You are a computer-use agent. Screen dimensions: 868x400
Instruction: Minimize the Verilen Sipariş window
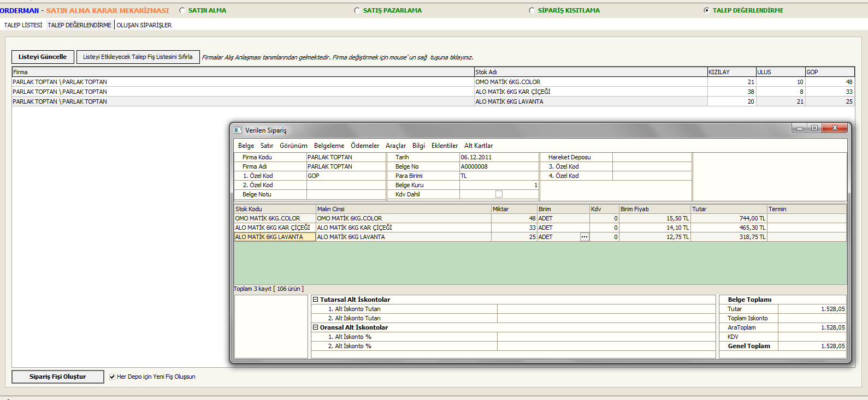(x=800, y=128)
